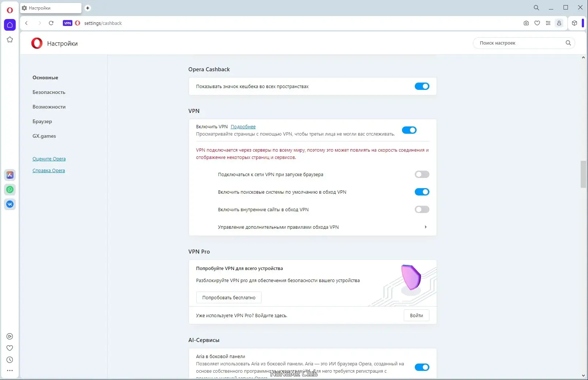Reload the settings page
The height and width of the screenshot is (380, 588).
tap(51, 23)
